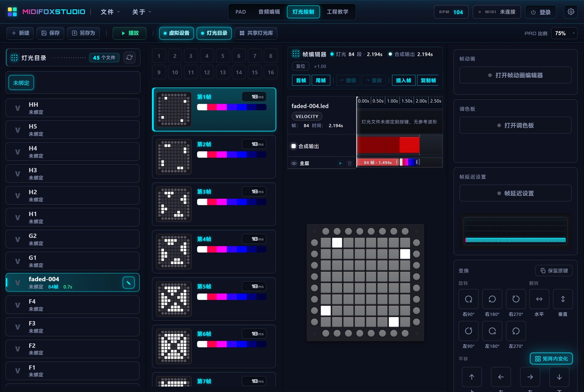Toggle 未绑定 filter chip
584x392 pixels.
pos(21,83)
